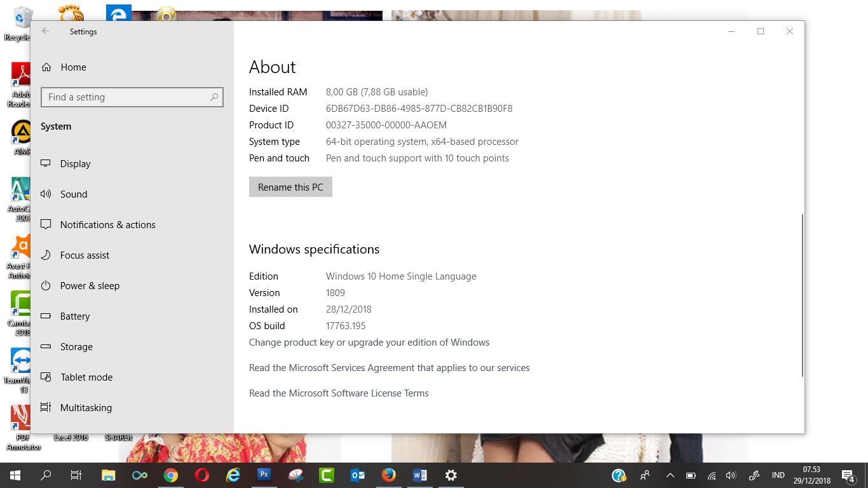Expand hidden icons in system tray
The height and width of the screenshot is (488, 868).
point(669,475)
